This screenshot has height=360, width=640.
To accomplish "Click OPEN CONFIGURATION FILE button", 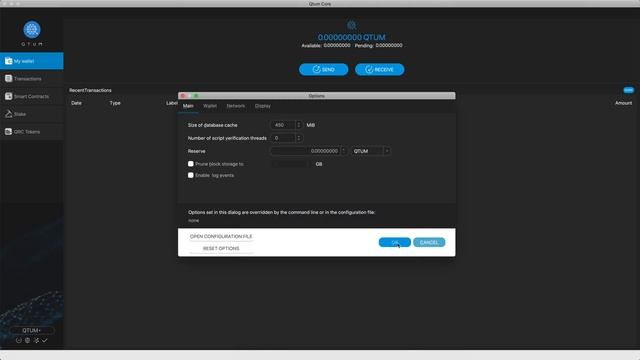I will (221, 236).
